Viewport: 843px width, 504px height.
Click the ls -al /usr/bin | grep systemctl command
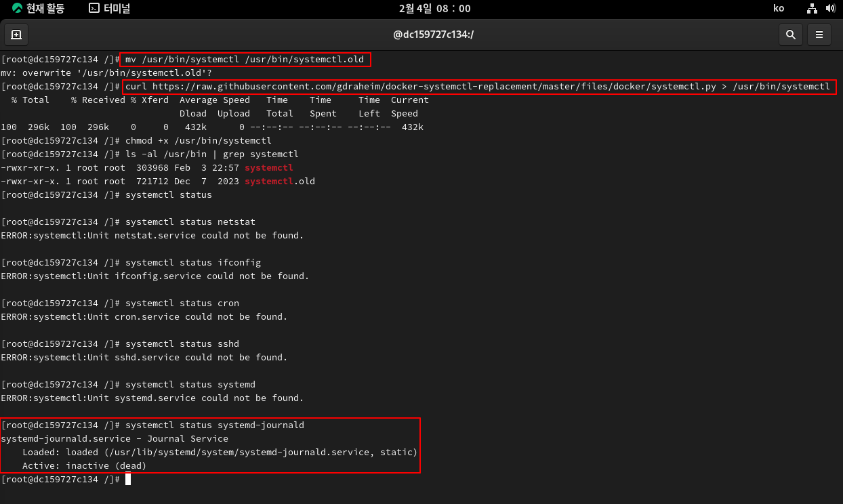(212, 154)
